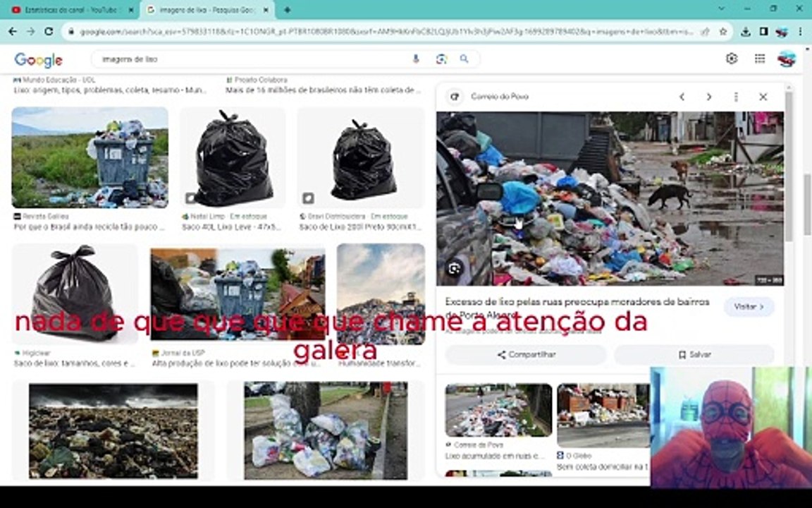The width and height of the screenshot is (812, 508).
Task: Open the Chrome three-dot menu
Action: (x=800, y=32)
